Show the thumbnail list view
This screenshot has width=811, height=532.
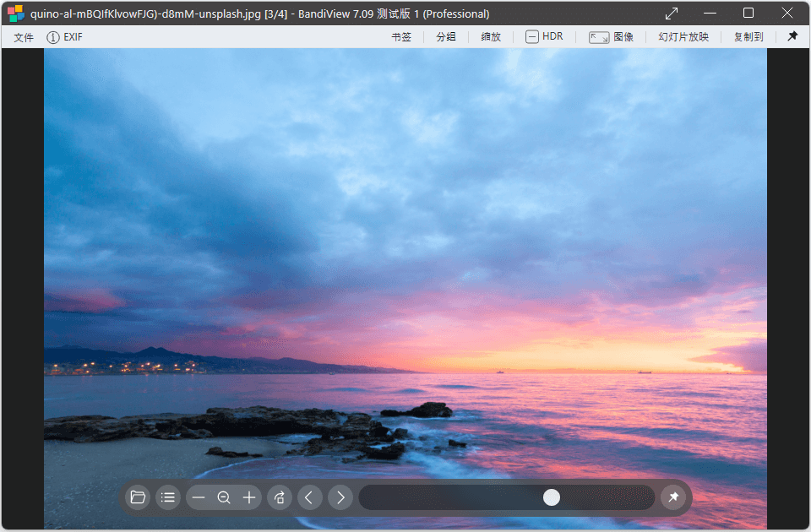[168, 497]
